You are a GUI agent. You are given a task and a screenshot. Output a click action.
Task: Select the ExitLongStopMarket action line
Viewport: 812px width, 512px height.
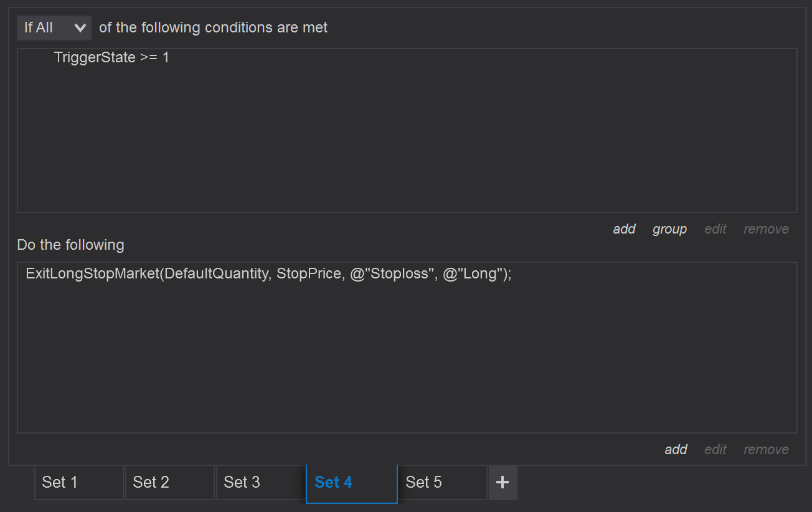(268, 274)
